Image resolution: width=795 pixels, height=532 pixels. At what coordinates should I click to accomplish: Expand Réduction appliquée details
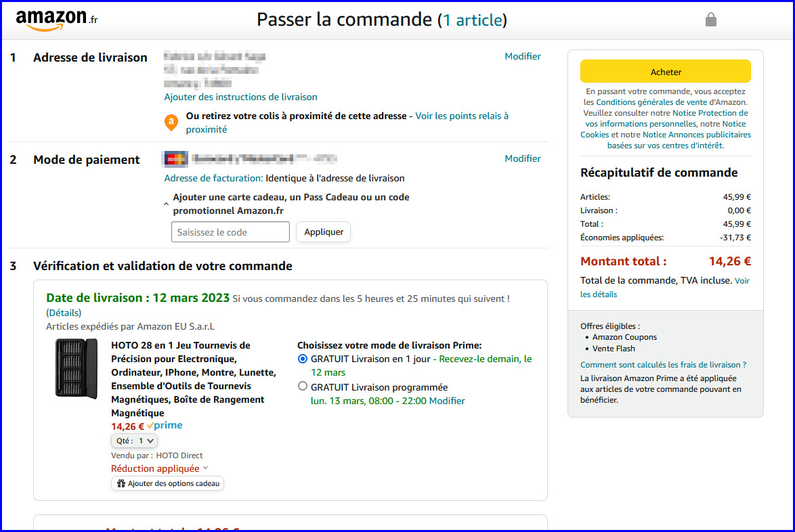[x=160, y=468]
